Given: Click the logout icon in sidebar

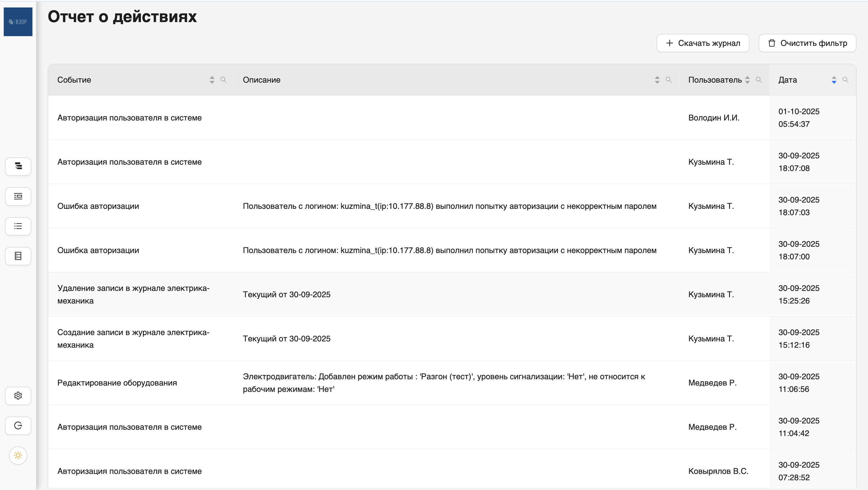Looking at the screenshot, I should 18,426.
